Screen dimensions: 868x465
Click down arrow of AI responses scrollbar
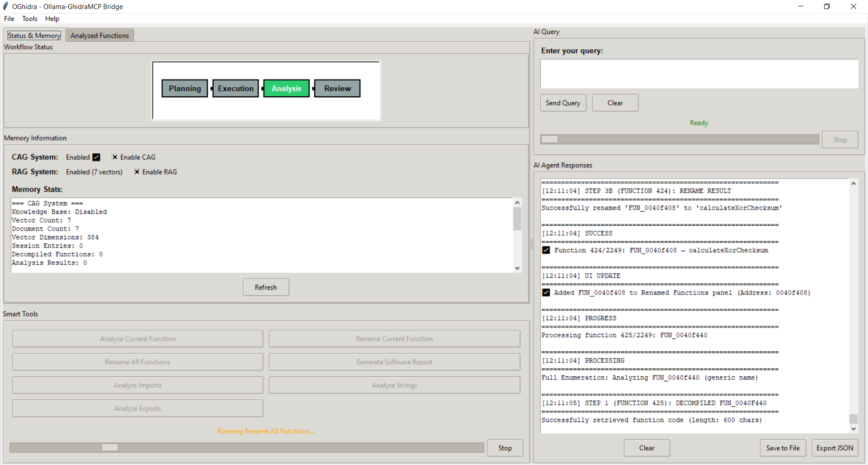(x=854, y=429)
